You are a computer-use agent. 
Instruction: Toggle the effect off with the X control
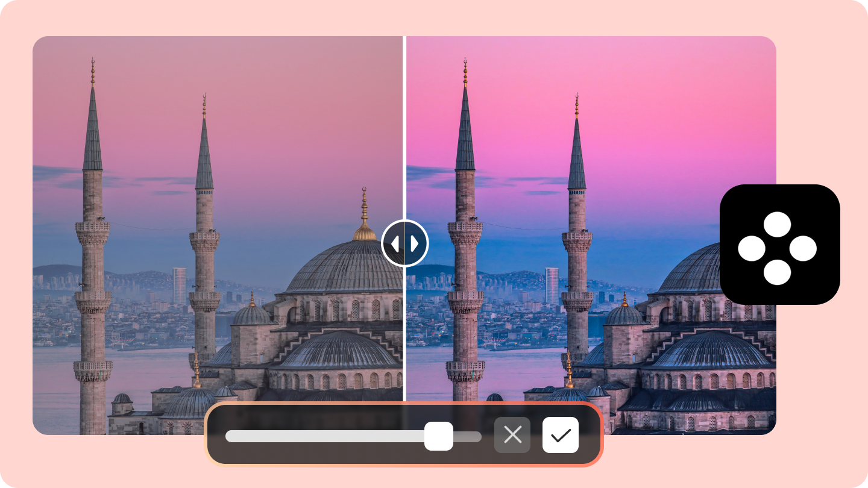pos(512,434)
